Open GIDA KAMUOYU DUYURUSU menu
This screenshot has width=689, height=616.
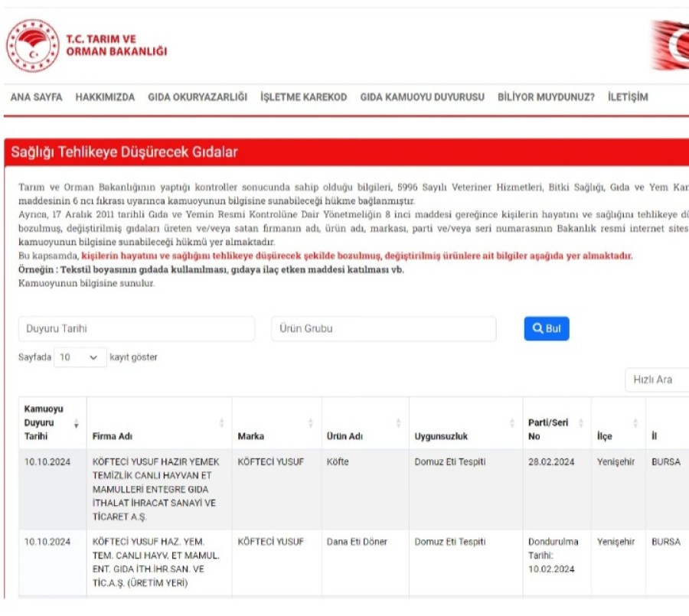tap(423, 97)
